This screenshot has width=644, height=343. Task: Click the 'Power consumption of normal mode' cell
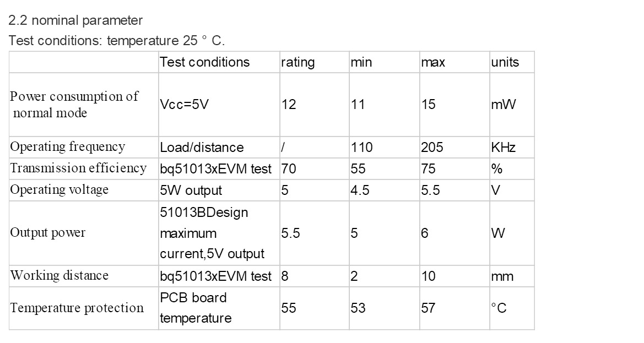point(84,105)
